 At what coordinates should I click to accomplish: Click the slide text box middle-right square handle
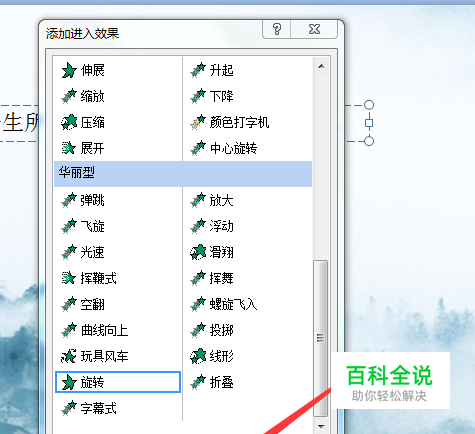click(369, 123)
